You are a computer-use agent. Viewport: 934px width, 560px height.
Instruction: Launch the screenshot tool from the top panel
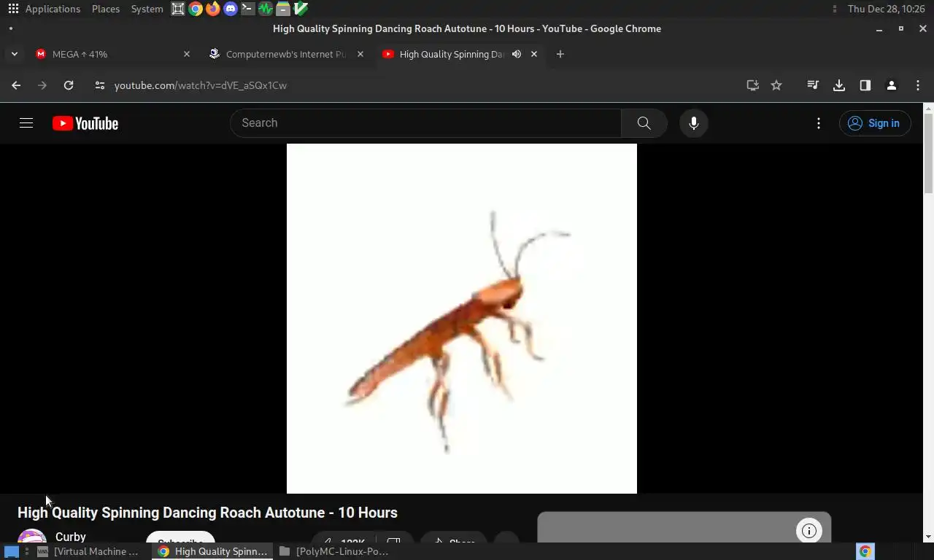coord(178,9)
